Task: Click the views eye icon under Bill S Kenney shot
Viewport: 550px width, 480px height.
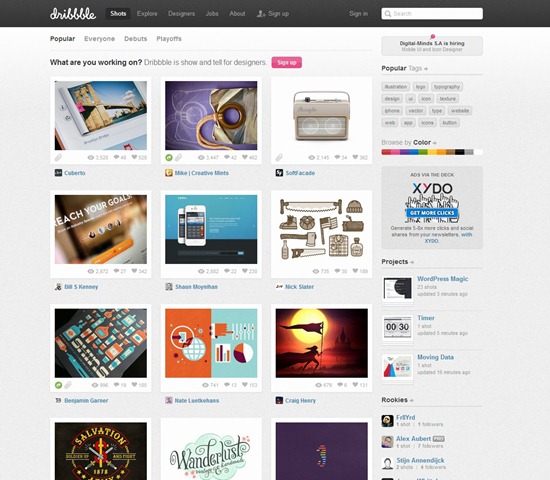Action: (x=90, y=271)
